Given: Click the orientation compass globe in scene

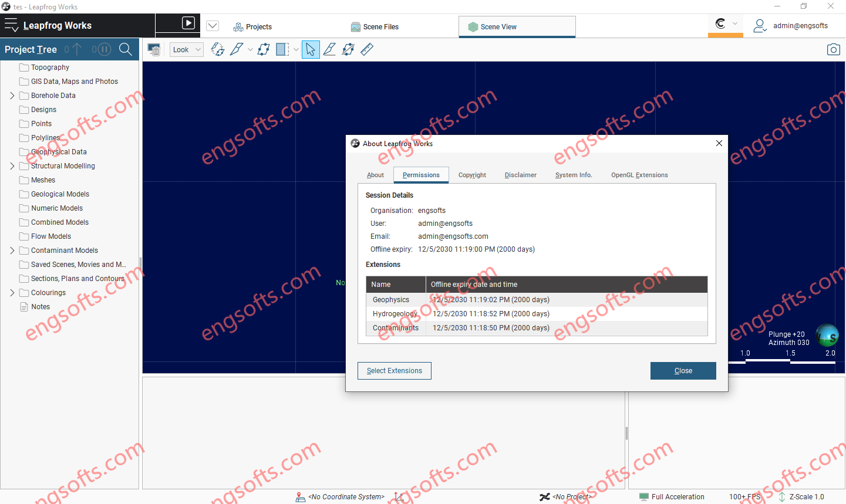Looking at the screenshot, I should (x=827, y=336).
